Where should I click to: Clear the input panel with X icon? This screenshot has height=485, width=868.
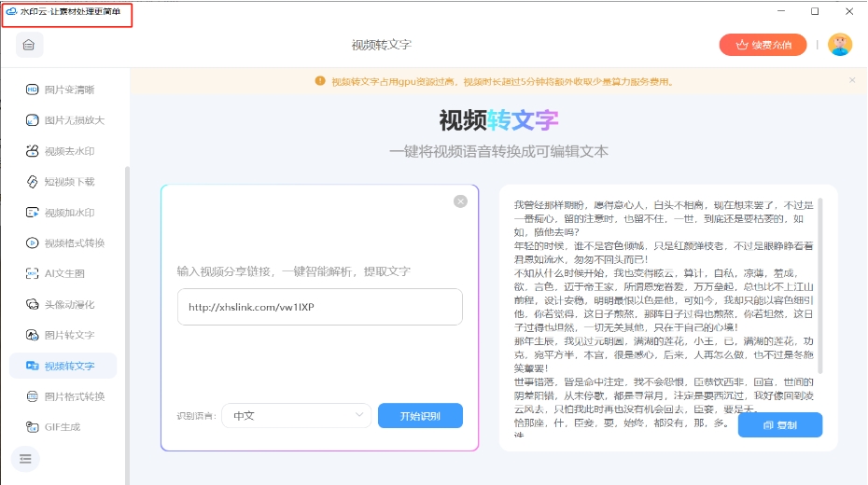click(460, 201)
